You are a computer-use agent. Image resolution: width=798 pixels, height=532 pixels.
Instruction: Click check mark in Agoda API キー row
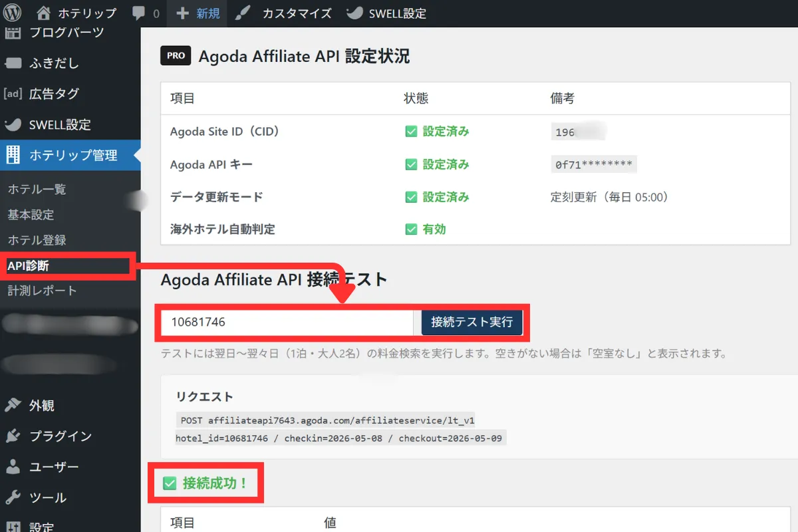pyautogui.click(x=412, y=164)
